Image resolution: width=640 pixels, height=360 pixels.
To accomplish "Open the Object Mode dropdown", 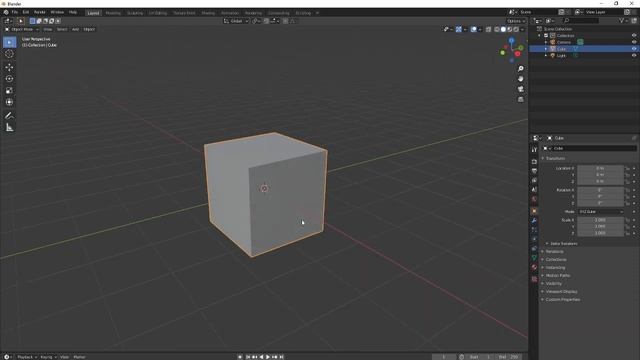I will pyautogui.click(x=22, y=29).
